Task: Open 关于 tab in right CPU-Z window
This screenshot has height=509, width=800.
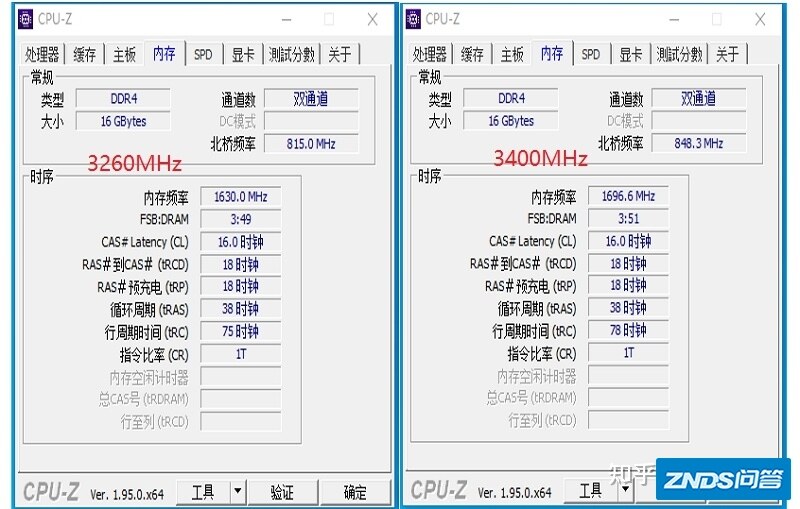Action: [x=728, y=54]
